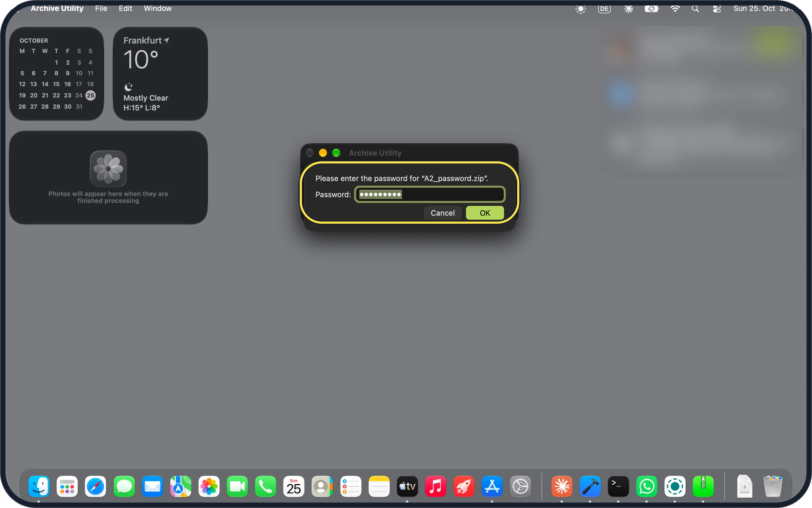Launch Mail from the Dock
Viewport: 812px width, 508px height.
[x=152, y=486]
